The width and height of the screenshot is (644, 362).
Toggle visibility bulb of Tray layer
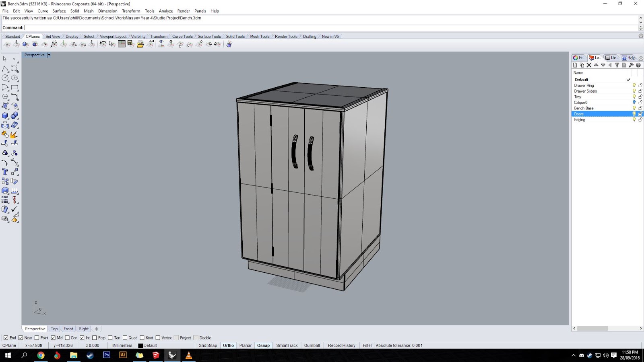[x=634, y=97]
